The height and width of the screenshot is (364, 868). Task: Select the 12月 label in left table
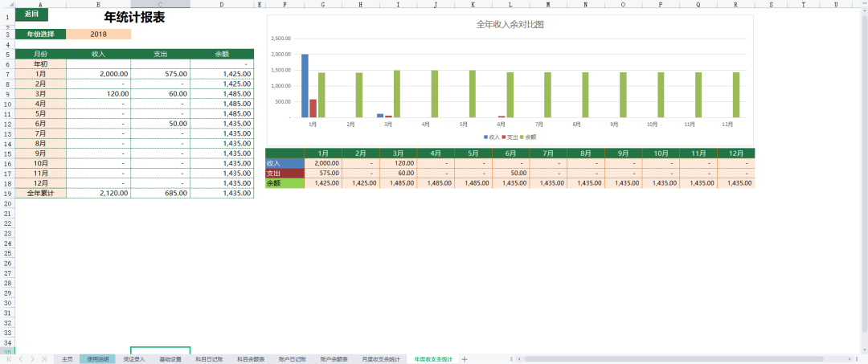pos(41,184)
